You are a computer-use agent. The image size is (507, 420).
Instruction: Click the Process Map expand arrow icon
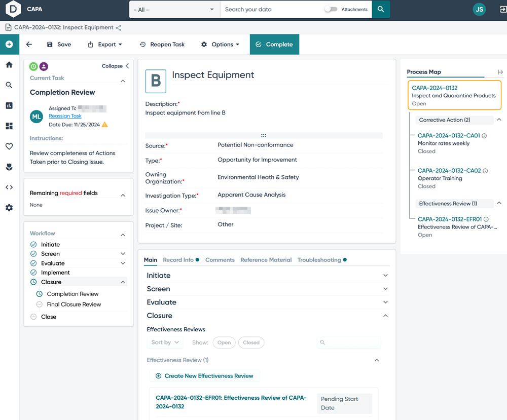tap(500, 72)
